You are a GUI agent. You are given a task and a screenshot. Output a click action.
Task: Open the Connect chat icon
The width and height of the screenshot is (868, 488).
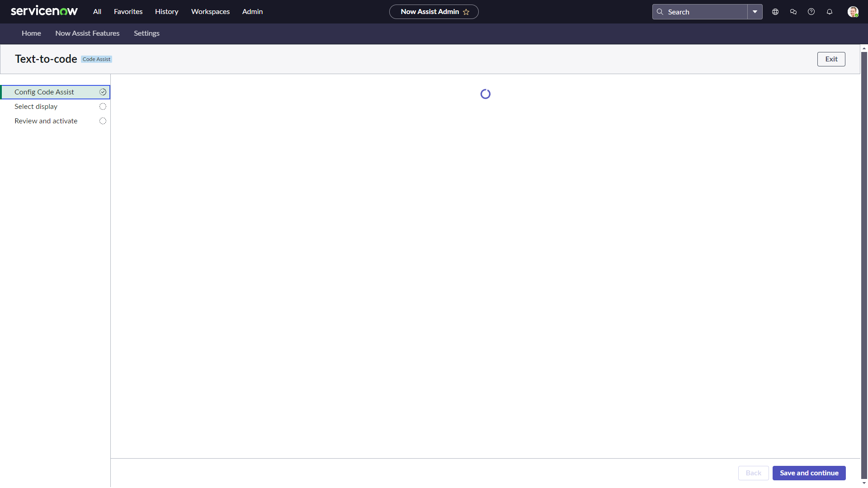point(793,12)
